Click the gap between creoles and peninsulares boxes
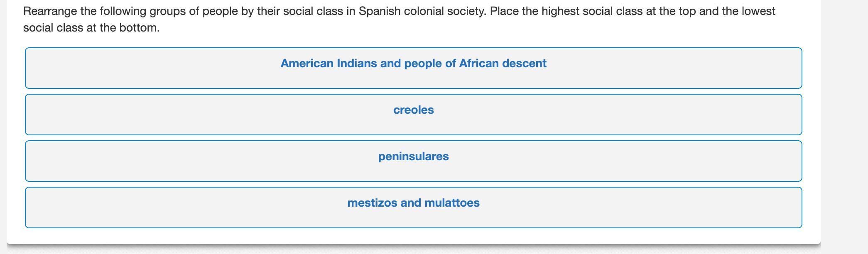Screen dimensions: 868x254 (x=413, y=138)
